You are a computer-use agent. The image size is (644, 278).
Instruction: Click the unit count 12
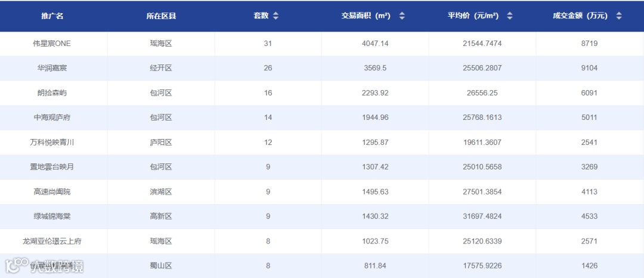[x=268, y=143]
